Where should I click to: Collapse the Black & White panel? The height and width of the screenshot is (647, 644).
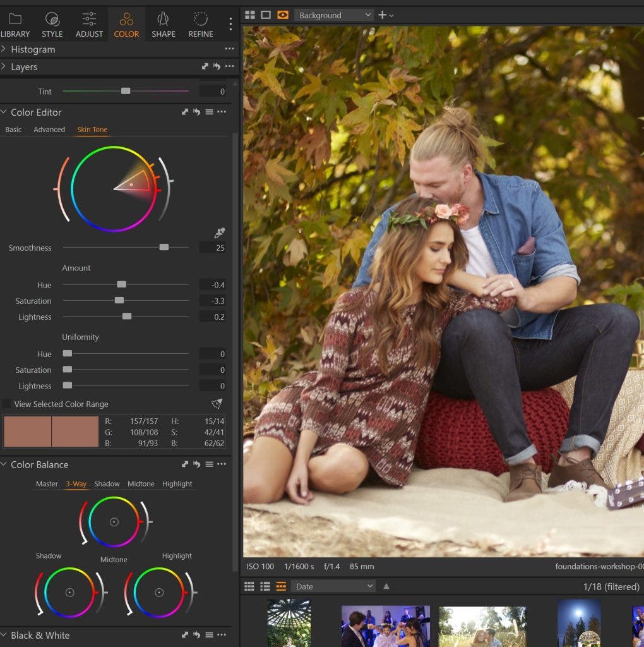click(4, 634)
